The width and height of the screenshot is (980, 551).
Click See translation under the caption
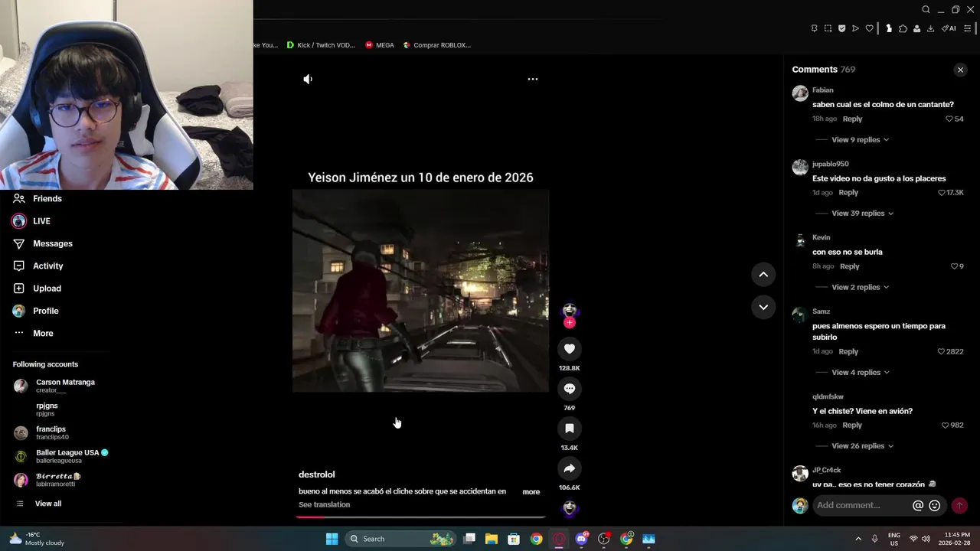325,505
